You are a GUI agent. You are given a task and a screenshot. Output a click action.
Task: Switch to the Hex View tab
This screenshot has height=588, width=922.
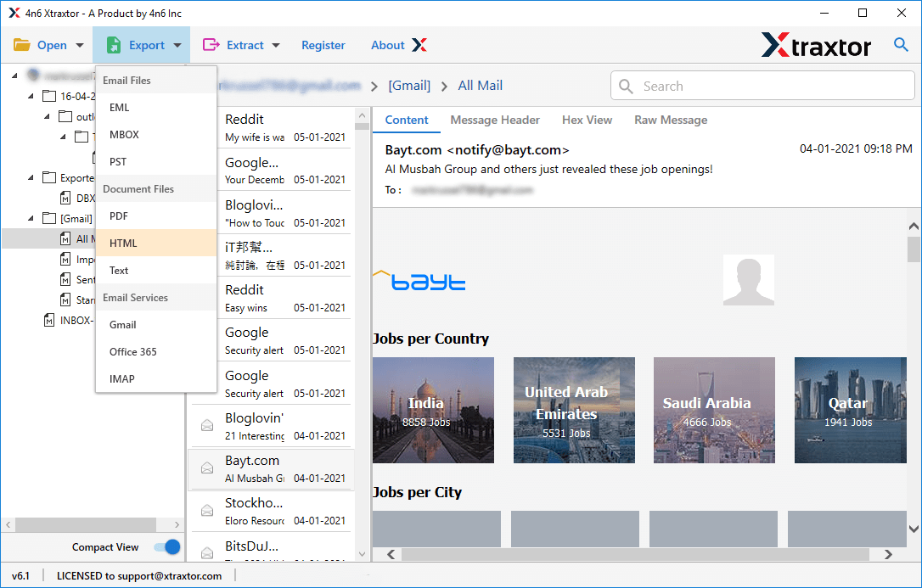tap(587, 120)
